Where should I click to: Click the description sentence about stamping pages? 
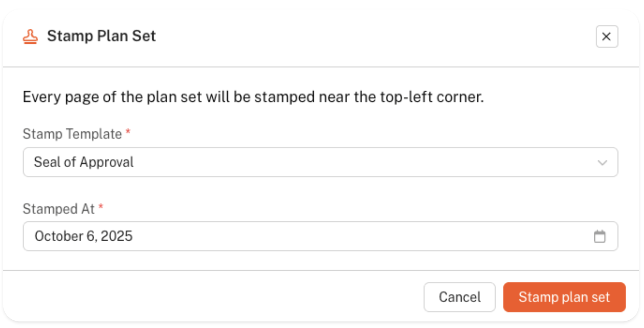click(x=253, y=97)
